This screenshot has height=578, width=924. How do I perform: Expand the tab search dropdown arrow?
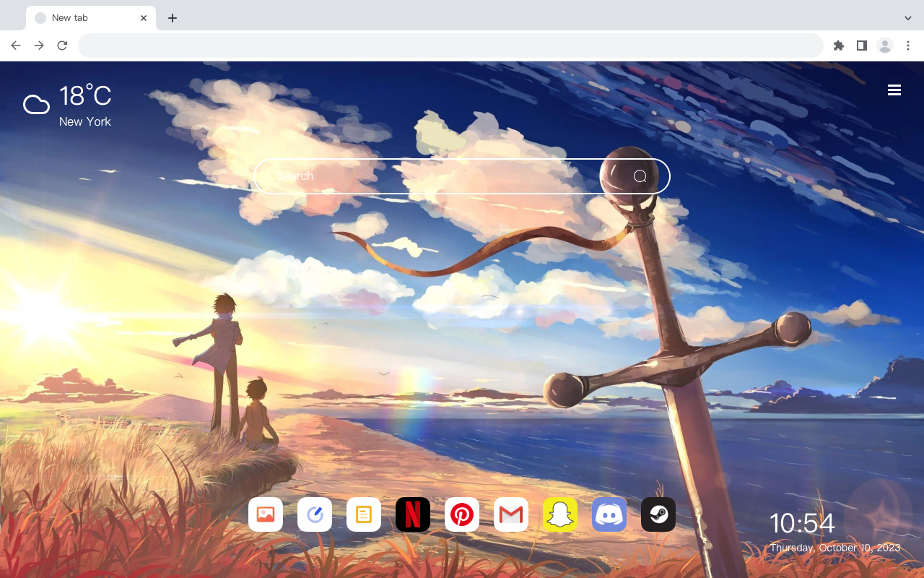tap(908, 18)
